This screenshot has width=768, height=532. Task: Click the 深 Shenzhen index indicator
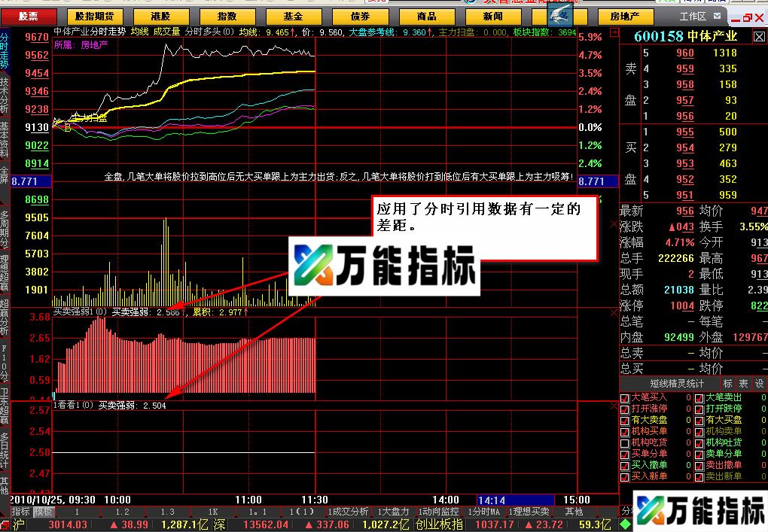tap(220, 524)
